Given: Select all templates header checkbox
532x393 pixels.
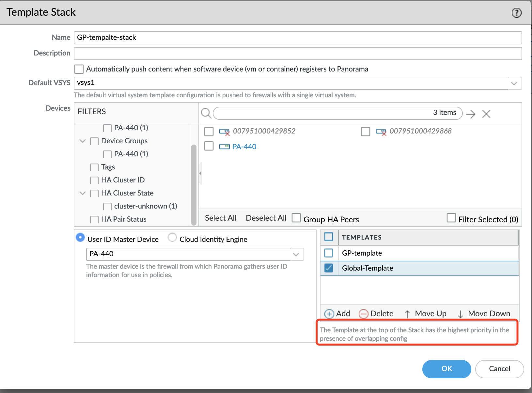Looking at the screenshot, I should click(x=329, y=237).
